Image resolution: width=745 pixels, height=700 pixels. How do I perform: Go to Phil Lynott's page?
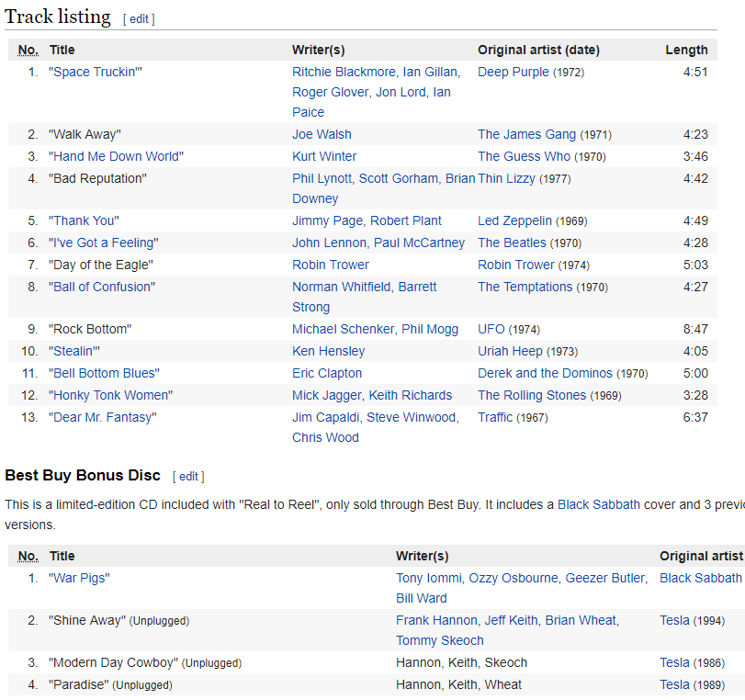coord(322,179)
